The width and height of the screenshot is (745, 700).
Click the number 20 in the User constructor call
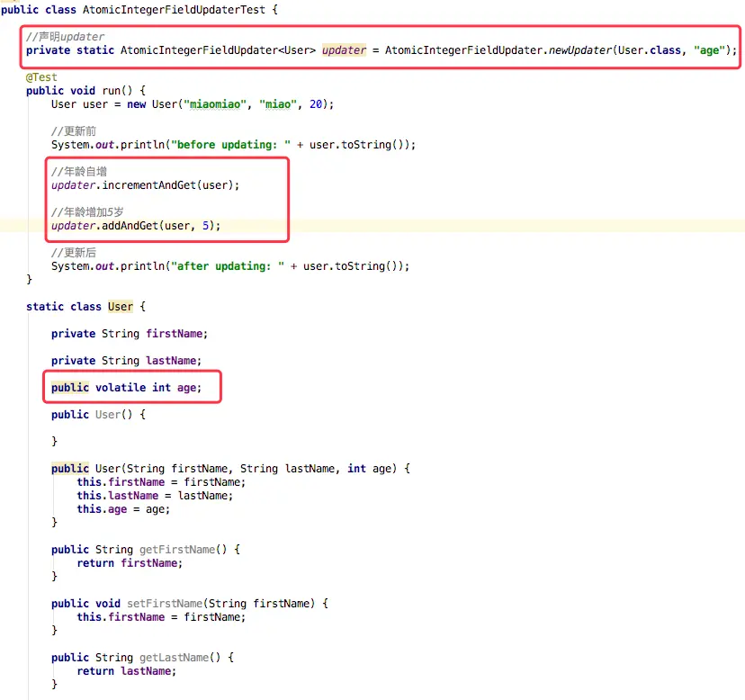point(316,104)
